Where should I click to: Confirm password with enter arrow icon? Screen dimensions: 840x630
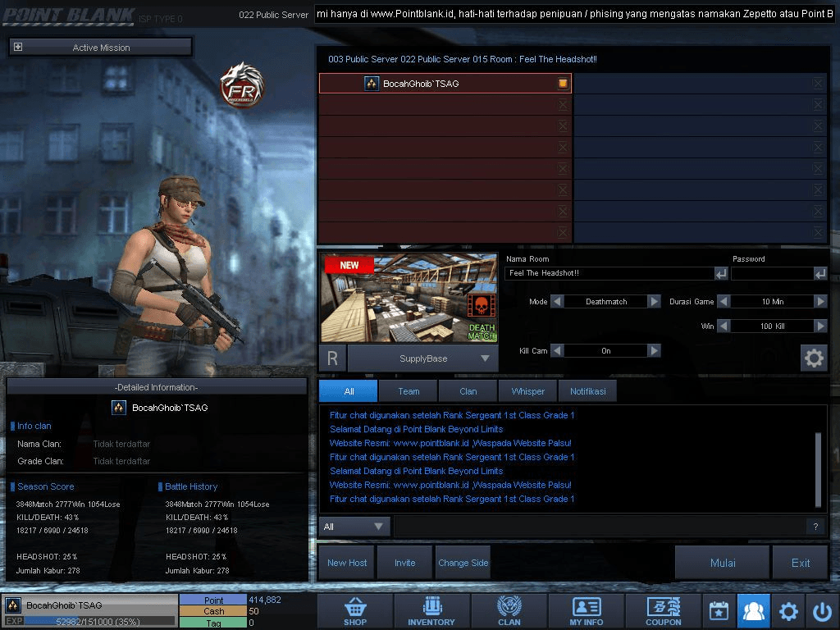click(820, 273)
